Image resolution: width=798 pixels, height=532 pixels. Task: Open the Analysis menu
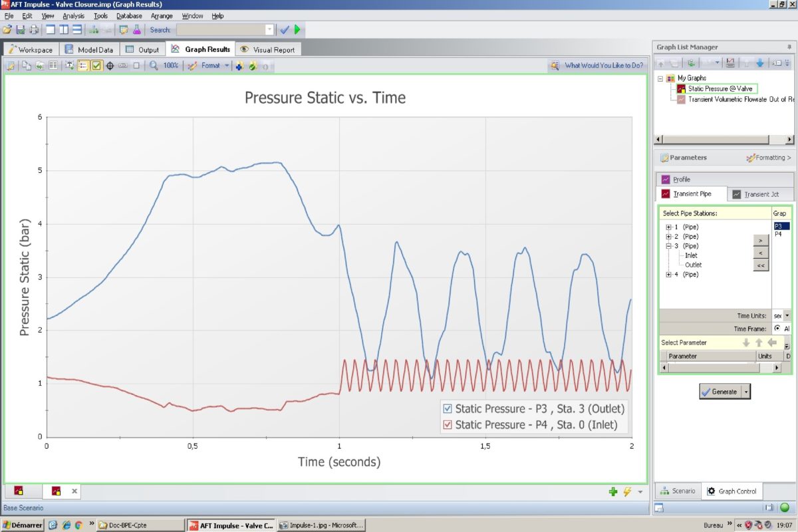tap(73, 15)
